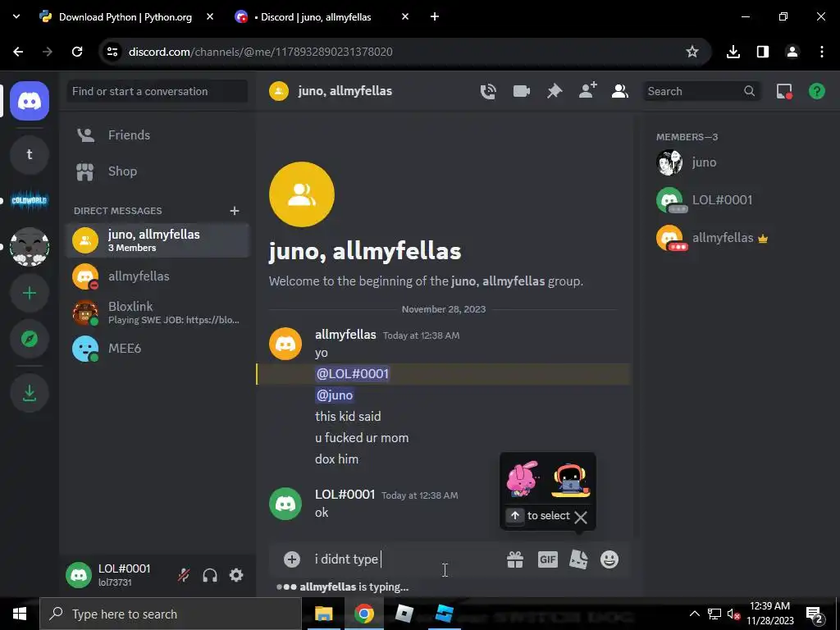Viewport: 840px width, 630px height.
Task: Open Windows notification center
Action: click(815, 614)
